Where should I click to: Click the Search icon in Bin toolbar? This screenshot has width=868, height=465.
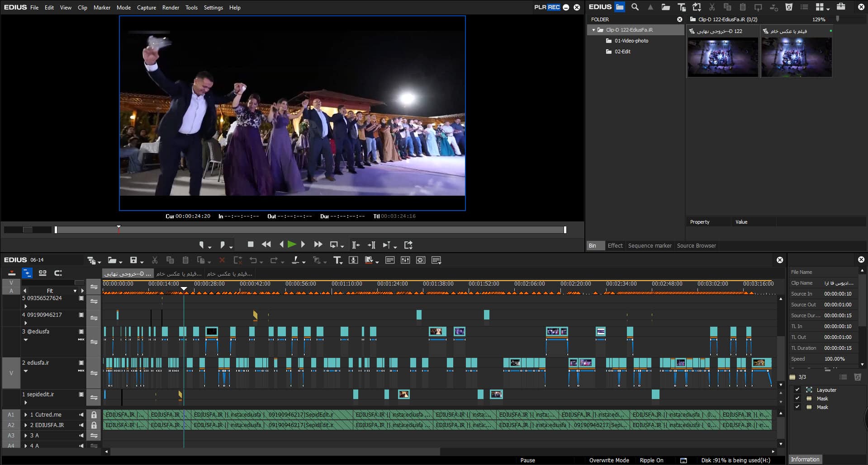coord(635,7)
